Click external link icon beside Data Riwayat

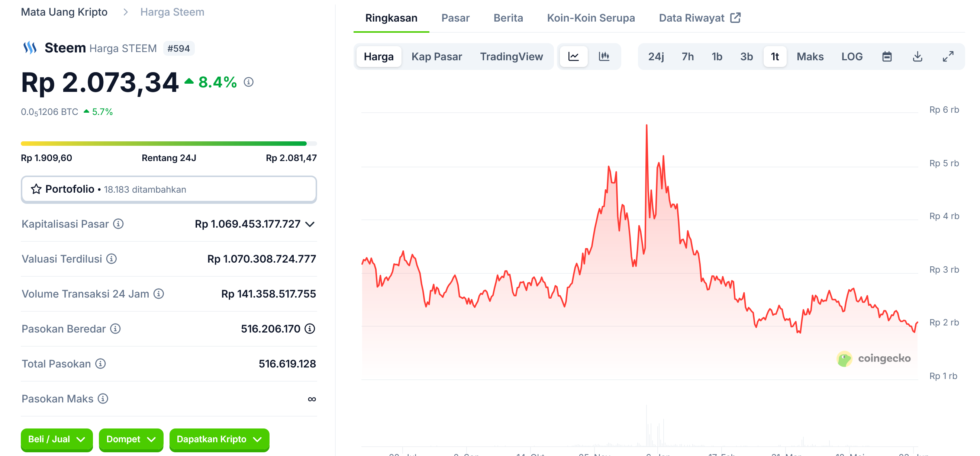click(735, 18)
